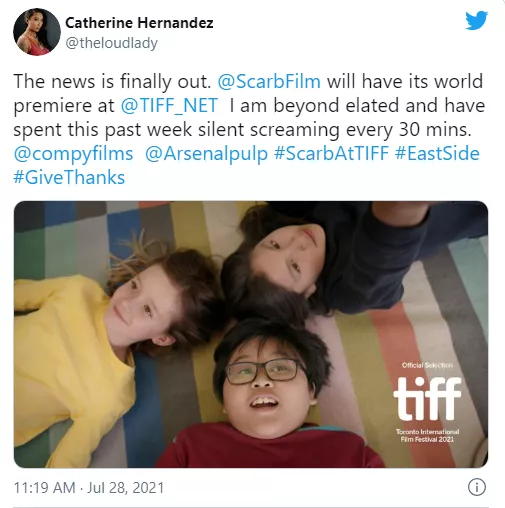The height and width of the screenshot is (508, 505).
Task: Open the @ScarbFilm mention
Action: tap(269, 81)
